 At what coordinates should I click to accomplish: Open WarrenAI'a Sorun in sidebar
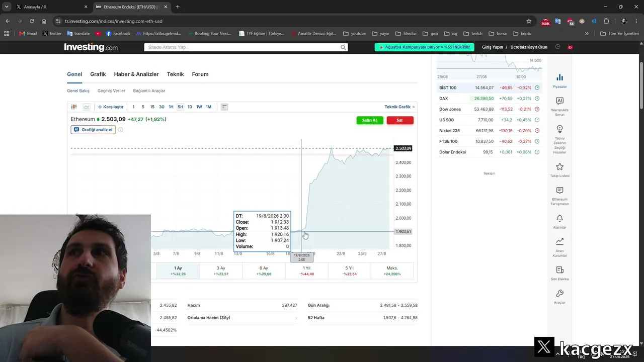pyautogui.click(x=559, y=101)
